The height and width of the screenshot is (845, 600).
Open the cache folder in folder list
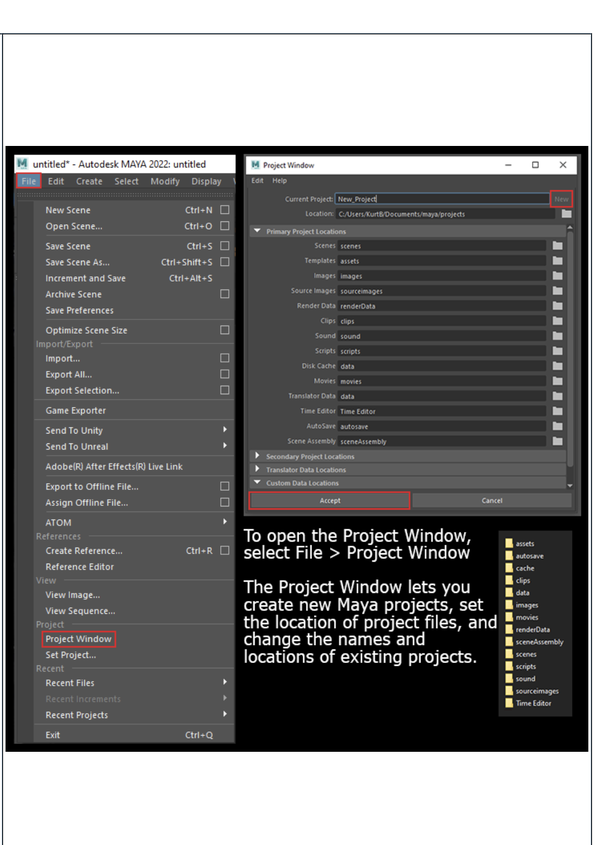520,568
